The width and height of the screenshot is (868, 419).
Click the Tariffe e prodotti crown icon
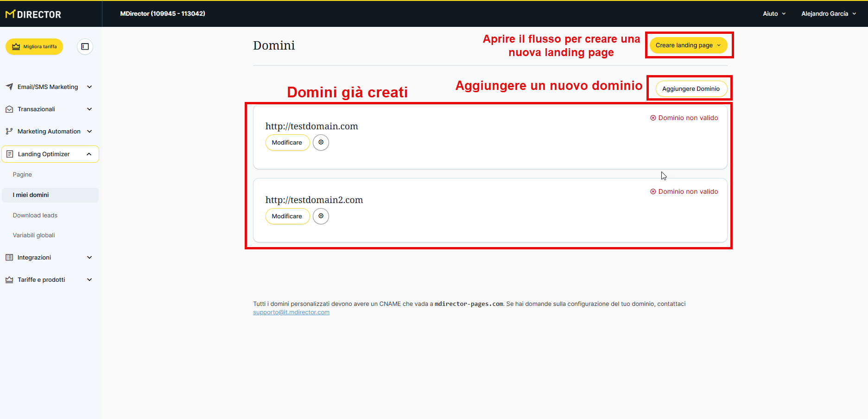click(x=9, y=279)
